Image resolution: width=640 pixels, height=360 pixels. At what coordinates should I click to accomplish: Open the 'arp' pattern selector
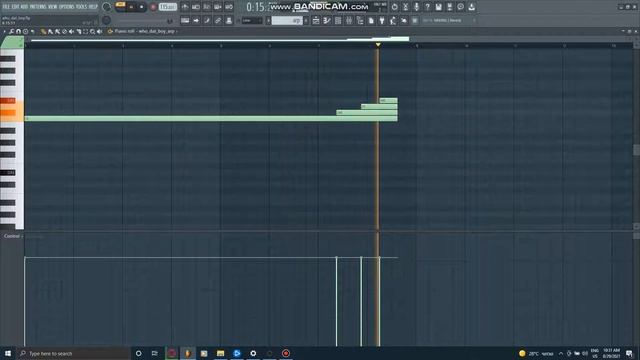pos(287,20)
